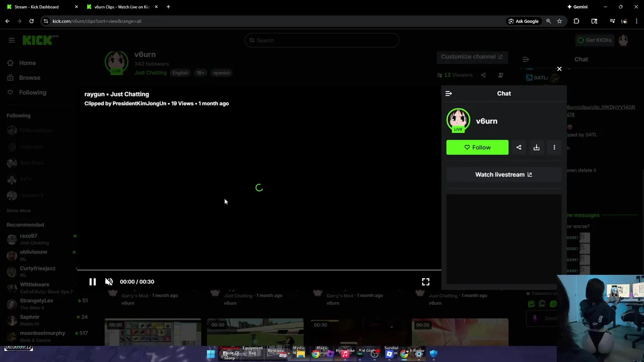
Task: Open browser extensions puzzle icon
Action: (577, 21)
